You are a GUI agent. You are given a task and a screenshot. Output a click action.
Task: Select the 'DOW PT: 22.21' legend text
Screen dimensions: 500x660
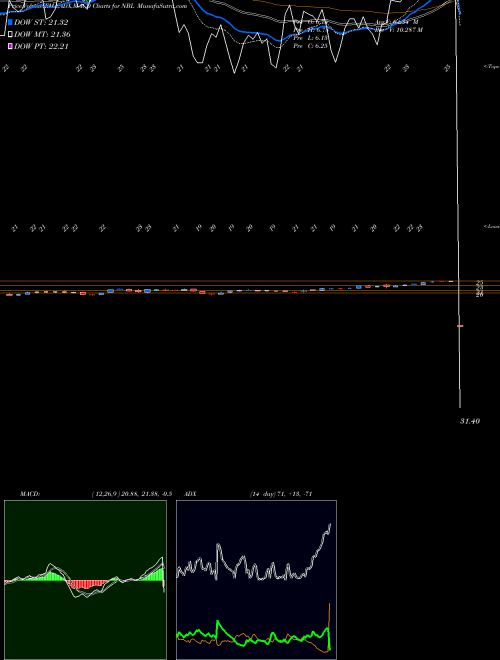pyautogui.click(x=41, y=46)
